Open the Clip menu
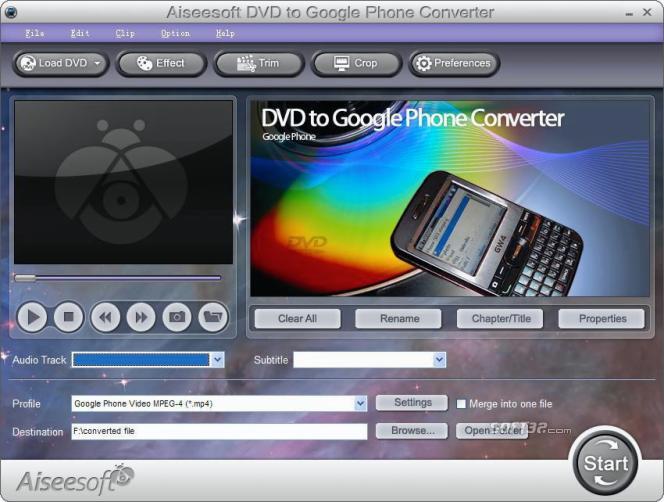Image resolution: width=664 pixels, height=502 pixels. click(x=125, y=33)
